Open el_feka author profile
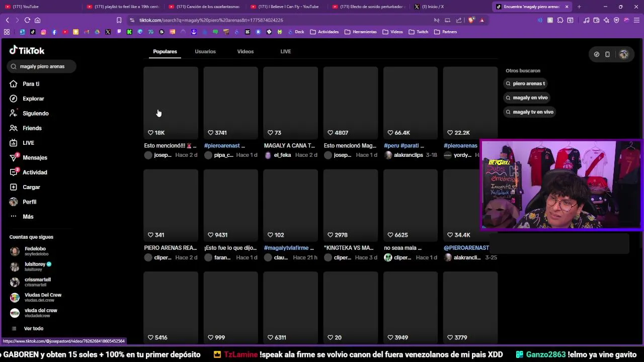This screenshot has height=362, width=644. (282, 155)
